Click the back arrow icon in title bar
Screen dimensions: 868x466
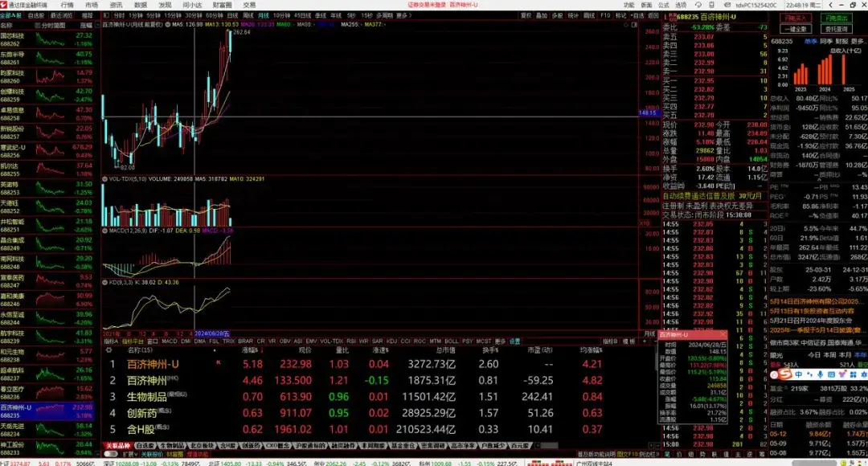tap(830, 5)
